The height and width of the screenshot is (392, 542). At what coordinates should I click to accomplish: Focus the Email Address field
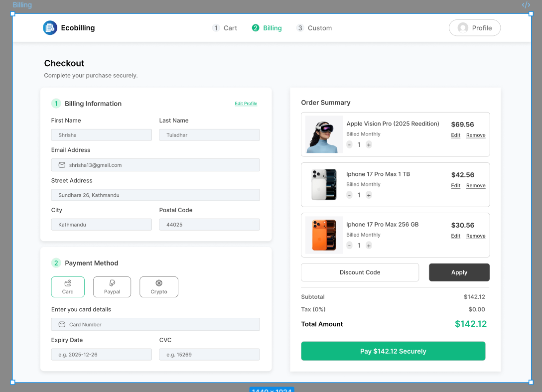(x=155, y=165)
